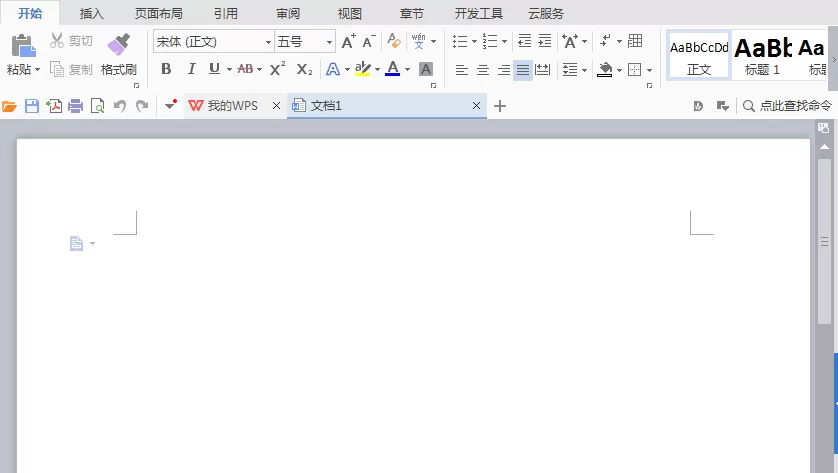This screenshot has height=473, width=838.
Task: Click the Paste clipboard icon
Action: [x=24, y=45]
